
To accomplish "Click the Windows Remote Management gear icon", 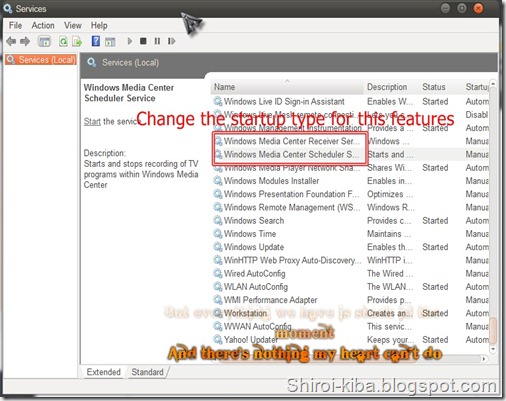I will point(218,207).
